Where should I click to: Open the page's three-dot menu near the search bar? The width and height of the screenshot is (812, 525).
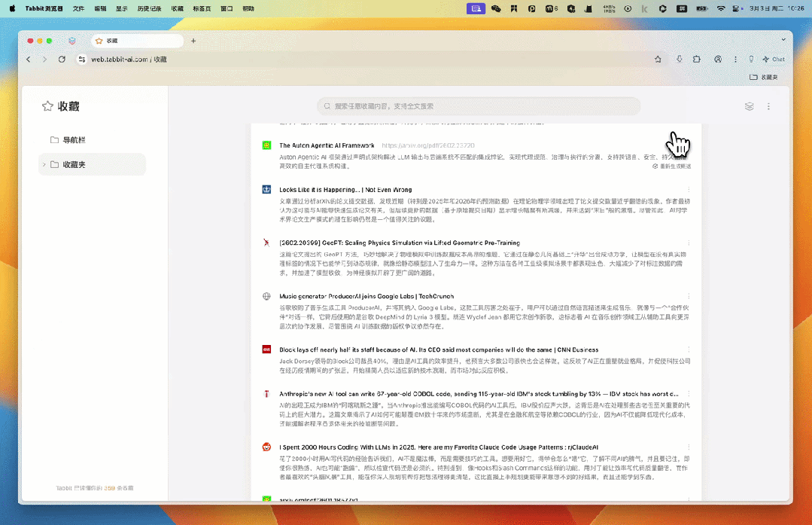coord(768,106)
